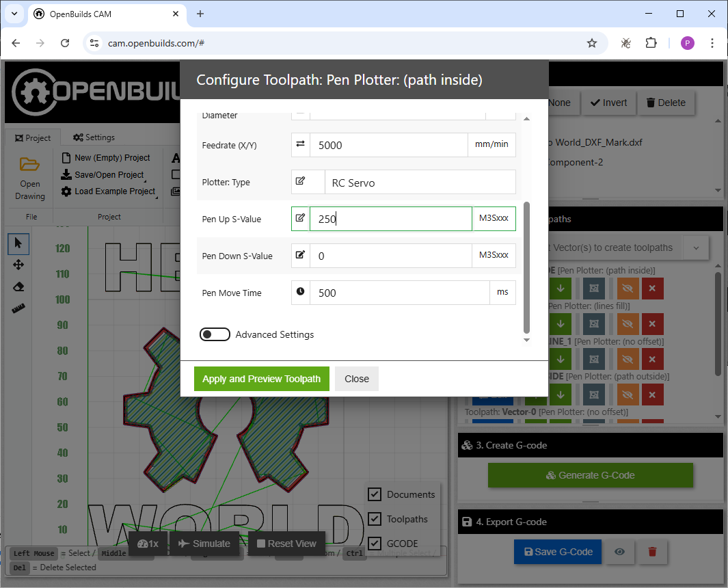Bookmark this page with the star icon

point(591,43)
